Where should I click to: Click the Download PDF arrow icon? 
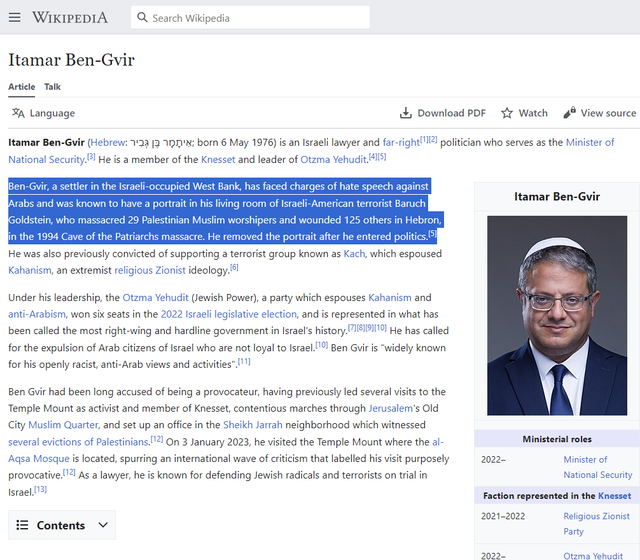coord(405,113)
